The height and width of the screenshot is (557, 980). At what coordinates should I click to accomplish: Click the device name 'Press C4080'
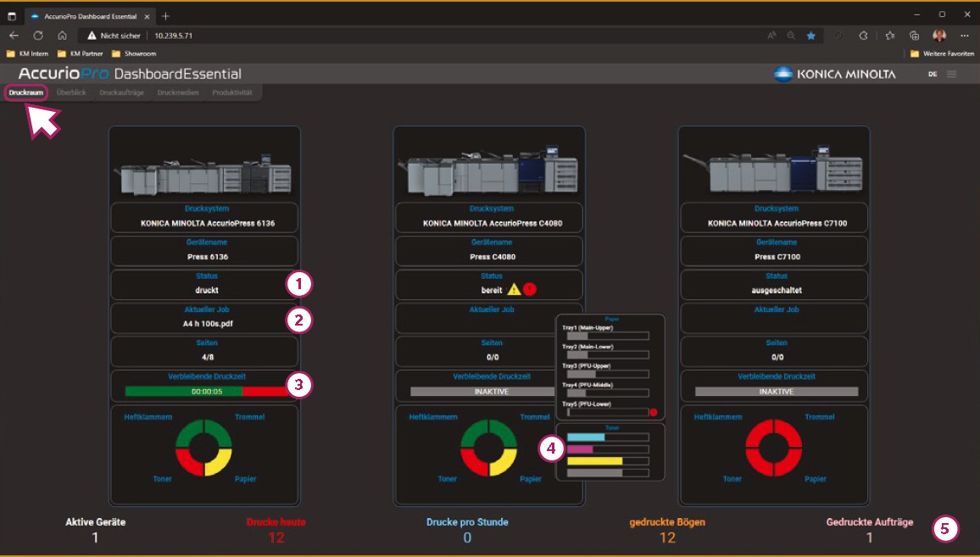tap(493, 257)
